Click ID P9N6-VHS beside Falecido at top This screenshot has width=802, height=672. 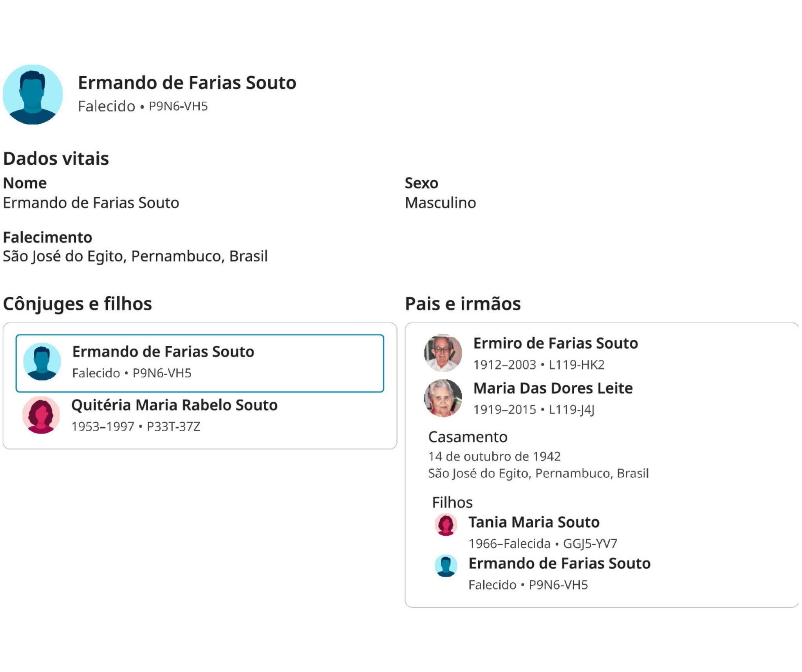(178, 106)
